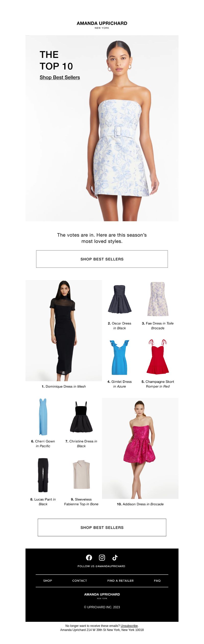
Task: Click the Amanda Uprichard footer logo
Action: coord(102,596)
